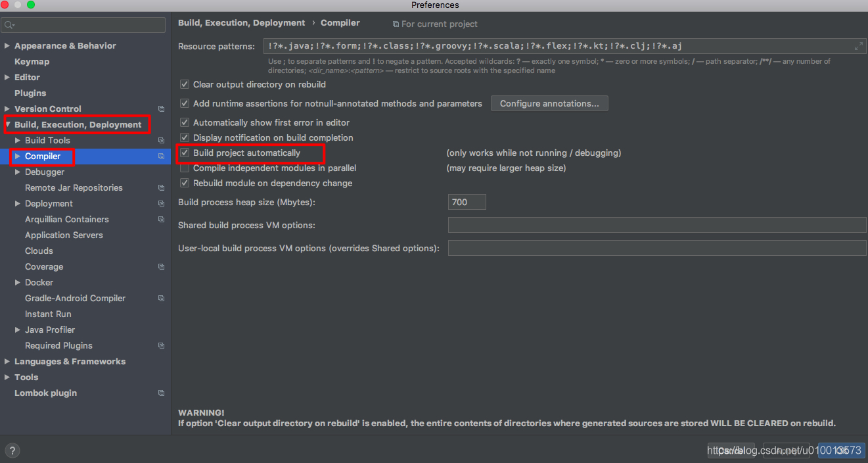Expand Languages & Frameworks section arrow
Viewport: 868px width, 463px height.
[7, 361]
